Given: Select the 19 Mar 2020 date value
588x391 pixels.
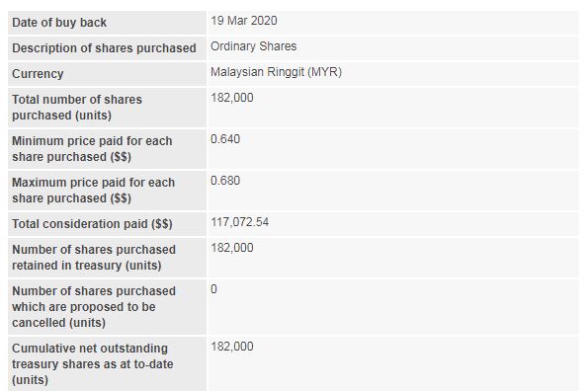Looking at the screenshot, I should tap(244, 20).
